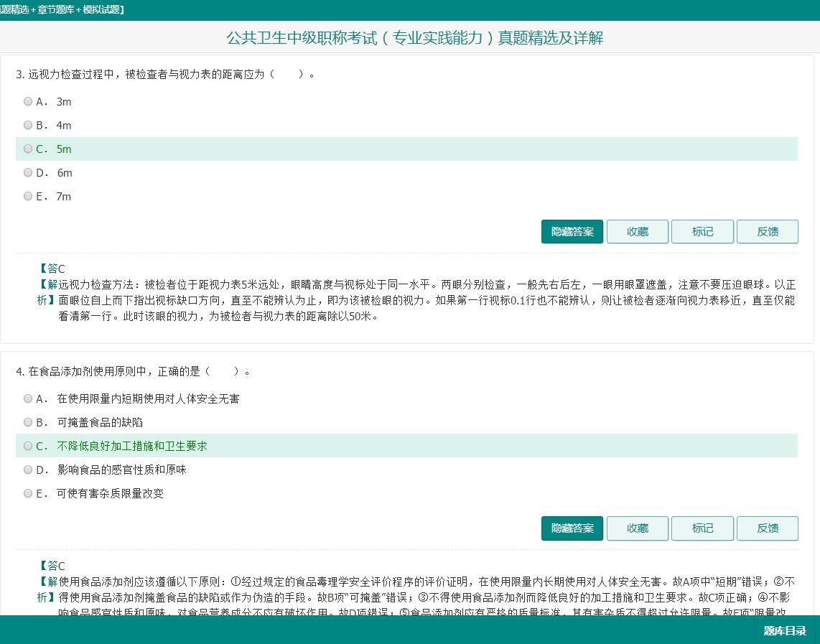Screen dimensions: 820x644
Task: Choose question 4 option E 可使有害杂质限量改变
Action: point(28,493)
